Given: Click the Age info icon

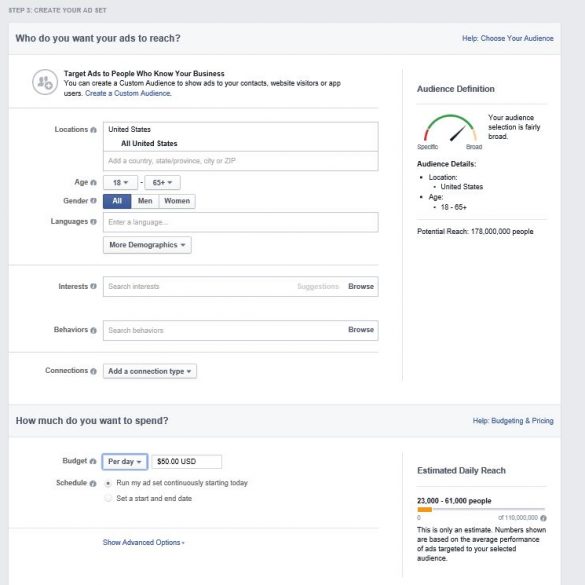Looking at the screenshot, I should (93, 182).
